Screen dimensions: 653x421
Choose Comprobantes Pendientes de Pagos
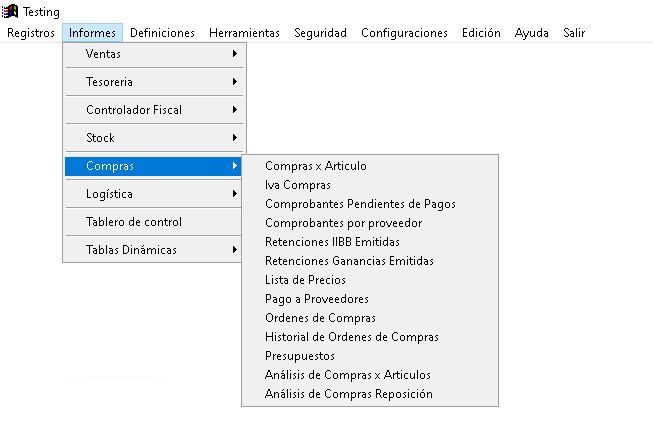pyautogui.click(x=360, y=204)
